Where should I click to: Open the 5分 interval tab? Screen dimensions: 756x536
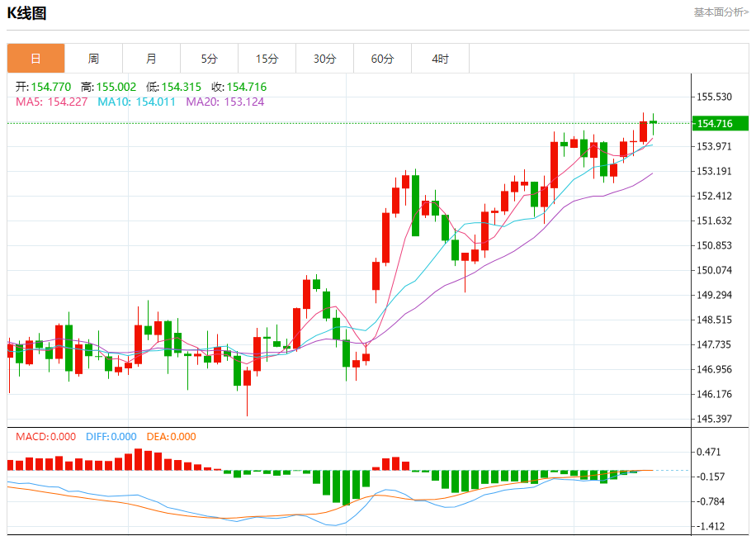(x=210, y=59)
